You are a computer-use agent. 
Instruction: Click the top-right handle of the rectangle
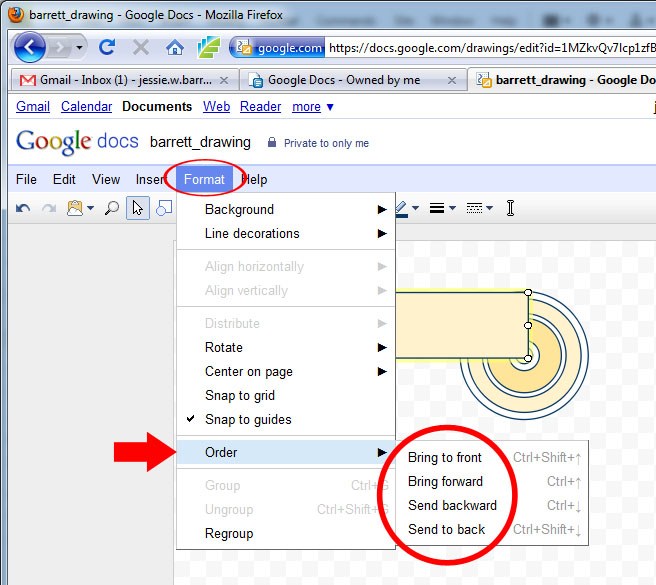coord(528,292)
